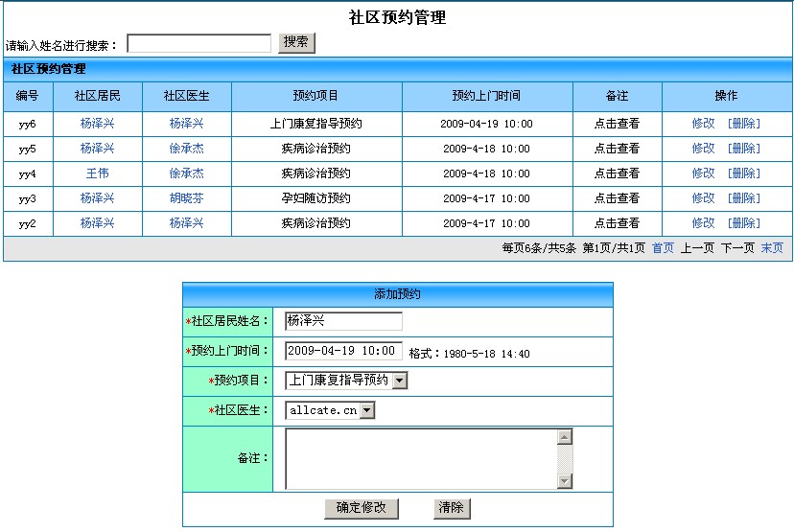
Task: Open doctor 胡晓芬 link in yy3
Action: pos(186,198)
